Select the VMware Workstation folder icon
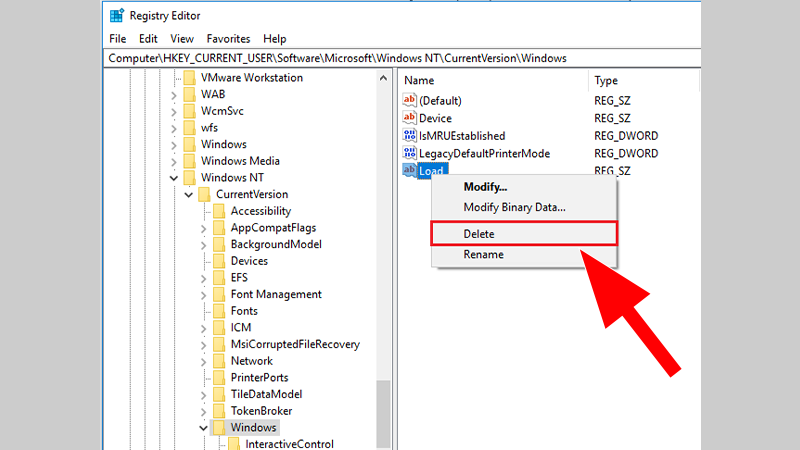 click(x=189, y=78)
